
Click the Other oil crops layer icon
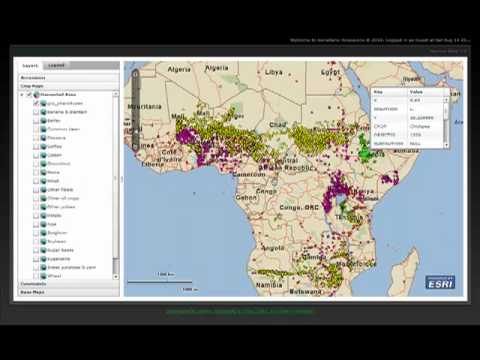(43, 198)
